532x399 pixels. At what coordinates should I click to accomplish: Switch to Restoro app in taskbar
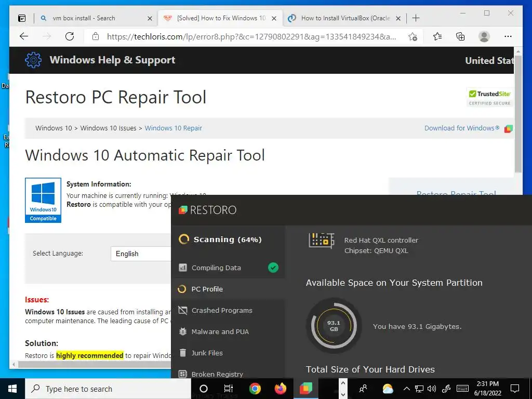[305, 389]
